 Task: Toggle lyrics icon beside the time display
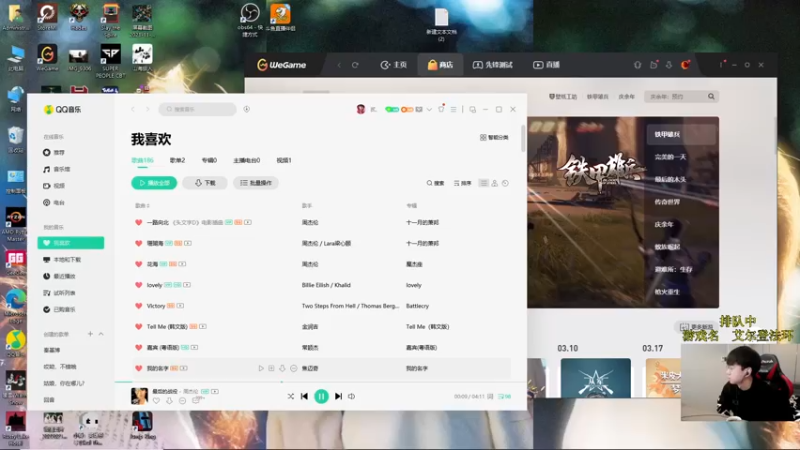coord(490,396)
